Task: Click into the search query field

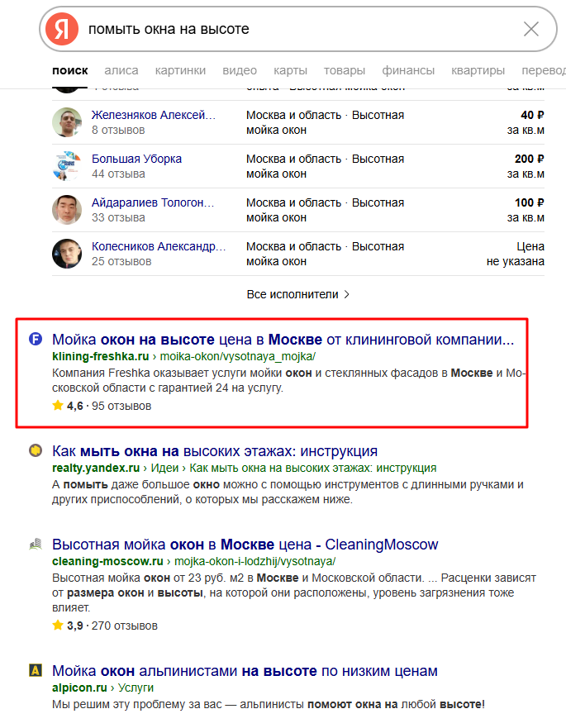Action: 302,29
